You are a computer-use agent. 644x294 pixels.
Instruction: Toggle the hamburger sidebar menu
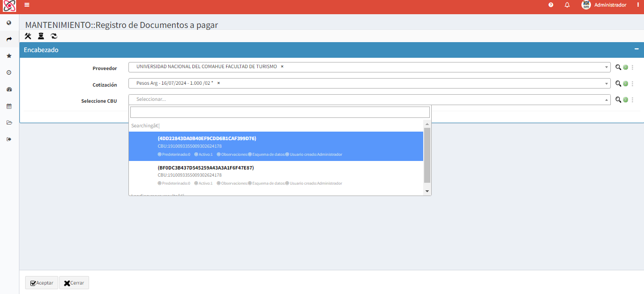pos(27,5)
